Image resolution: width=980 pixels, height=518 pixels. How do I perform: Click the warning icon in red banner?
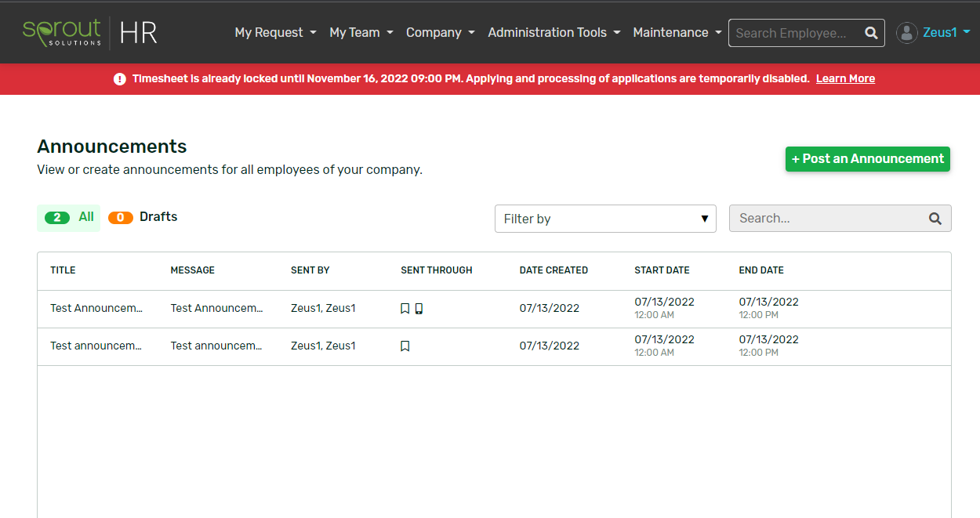pyautogui.click(x=120, y=79)
